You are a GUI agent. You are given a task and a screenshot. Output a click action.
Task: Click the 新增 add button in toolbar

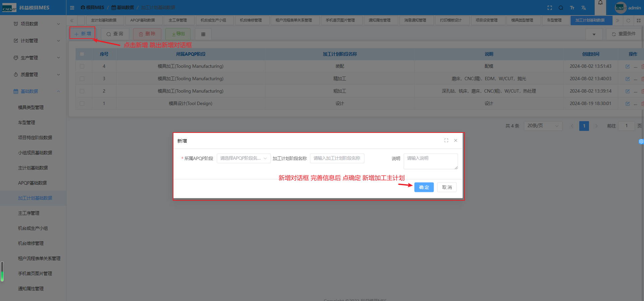(x=83, y=34)
